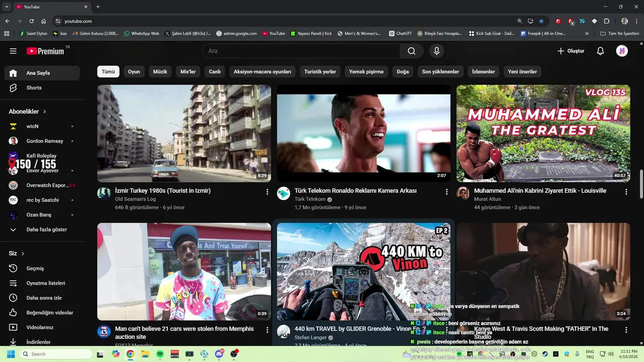Screen dimensions: 644x362
Task: Open more options for Muhammed Ali'nin Kabrini video
Action: (x=626, y=192)
